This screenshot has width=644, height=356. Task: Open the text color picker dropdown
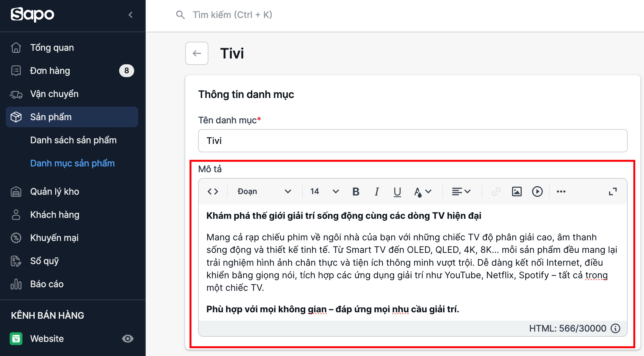422,191
